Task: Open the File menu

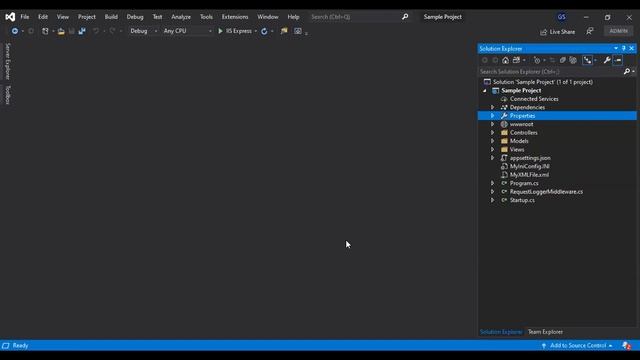Action: (x=24, y=17)
